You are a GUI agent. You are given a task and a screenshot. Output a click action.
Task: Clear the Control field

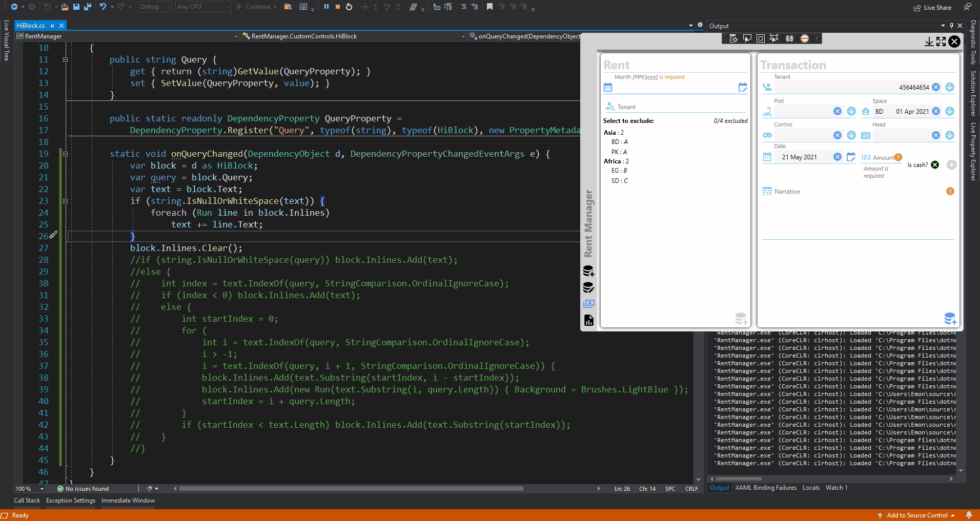[x=838, y=135]
